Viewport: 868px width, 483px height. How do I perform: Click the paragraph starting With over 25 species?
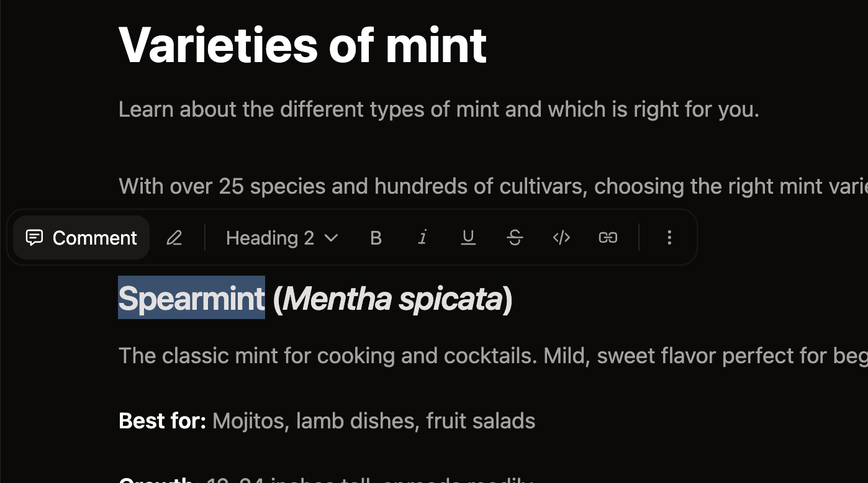[x=435, y=186]
